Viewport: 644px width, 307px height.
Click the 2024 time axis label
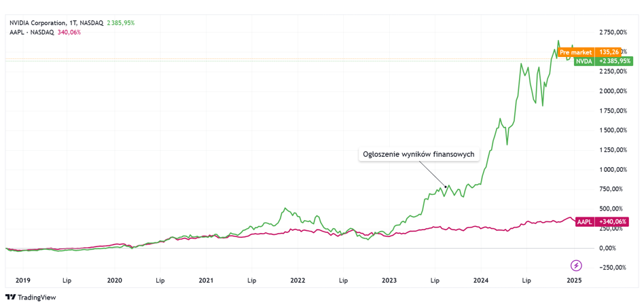481,281
